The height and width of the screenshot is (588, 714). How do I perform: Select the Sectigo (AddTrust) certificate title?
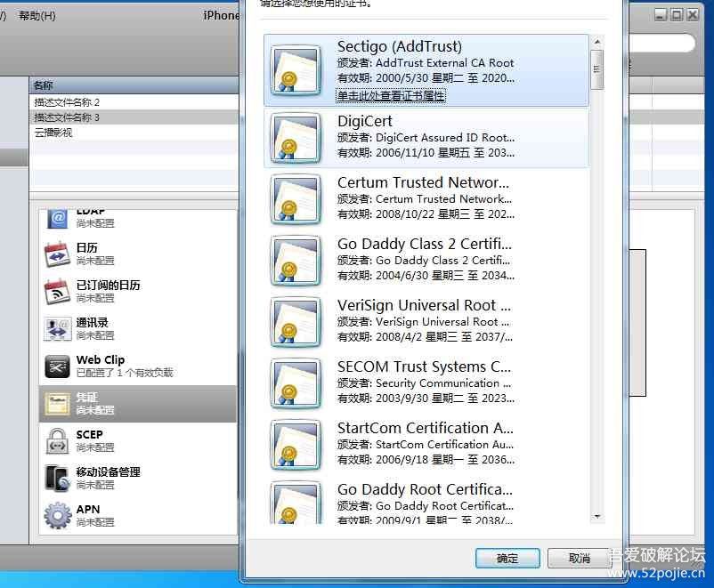(400, 46)
